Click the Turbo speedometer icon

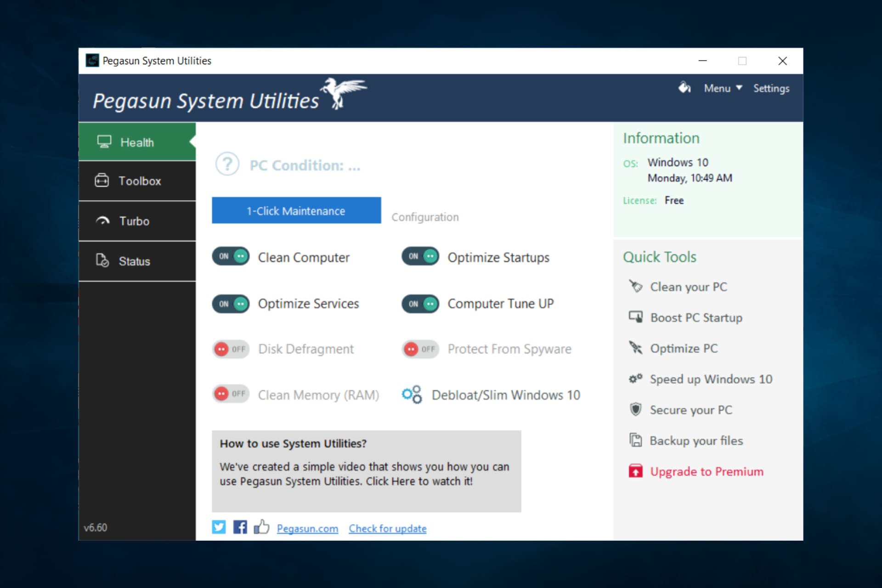tap(103, 221)
